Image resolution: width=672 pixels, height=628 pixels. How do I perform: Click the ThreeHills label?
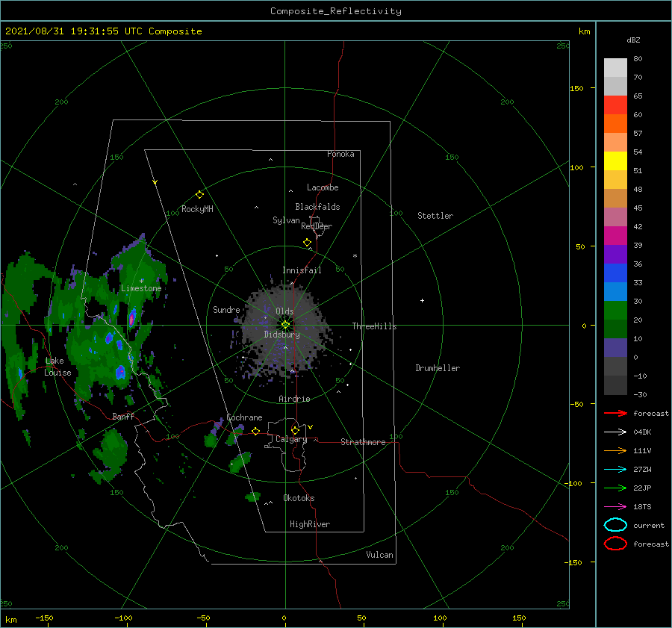(x=375, y=326)
